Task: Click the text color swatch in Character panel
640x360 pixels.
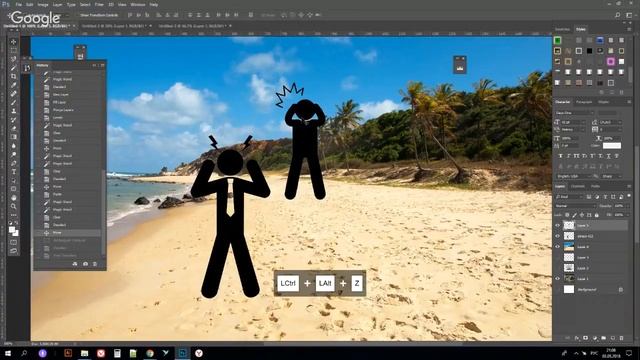Action: coord(612,145)
